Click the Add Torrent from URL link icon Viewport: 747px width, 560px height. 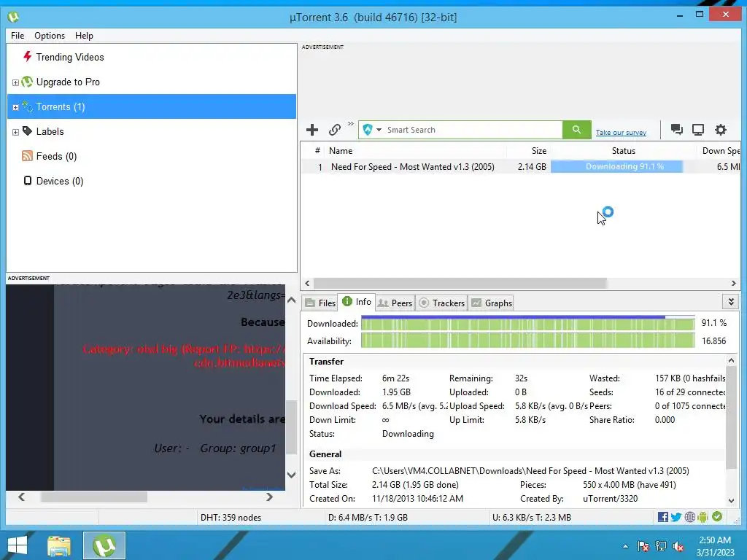pos(335,130)
